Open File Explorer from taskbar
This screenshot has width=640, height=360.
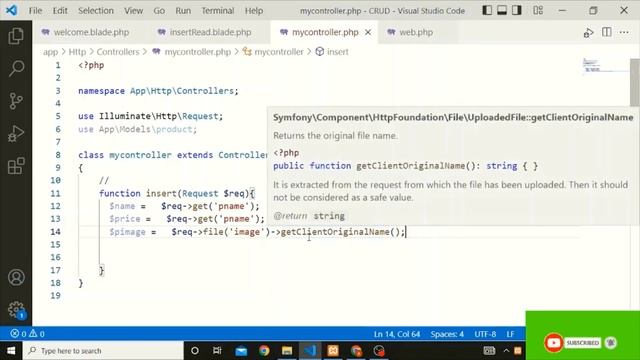(x=287, y=351)
